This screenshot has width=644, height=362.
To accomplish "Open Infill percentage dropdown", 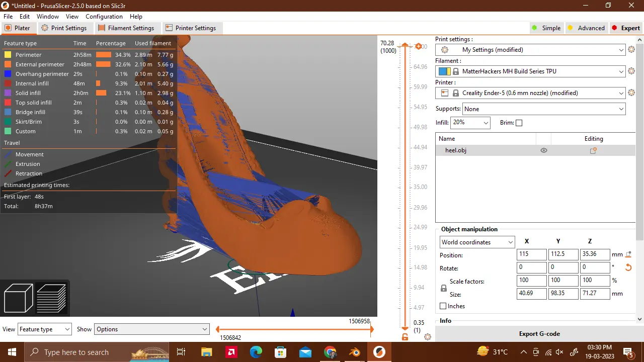I will coord(470,122).
